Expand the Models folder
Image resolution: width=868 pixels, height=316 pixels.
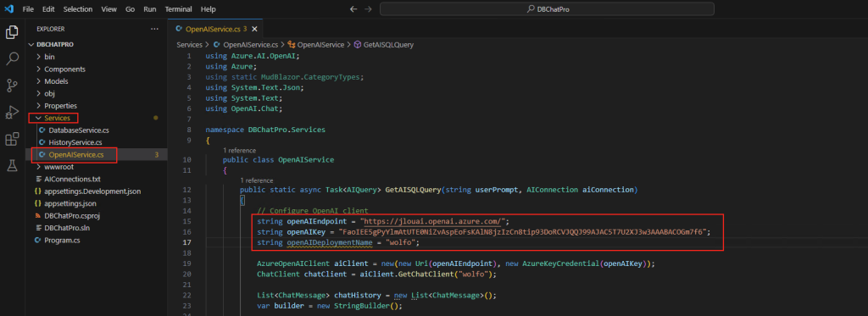(97, 81)
